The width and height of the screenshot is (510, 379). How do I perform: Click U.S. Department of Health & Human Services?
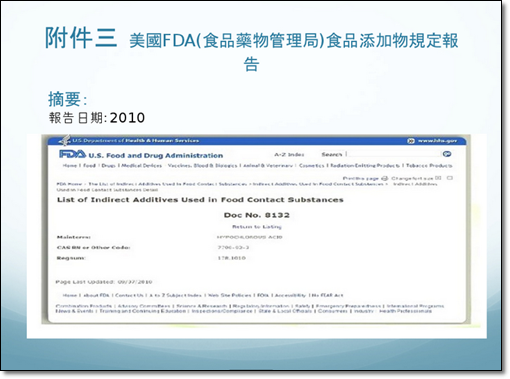(x=136, y=141)
